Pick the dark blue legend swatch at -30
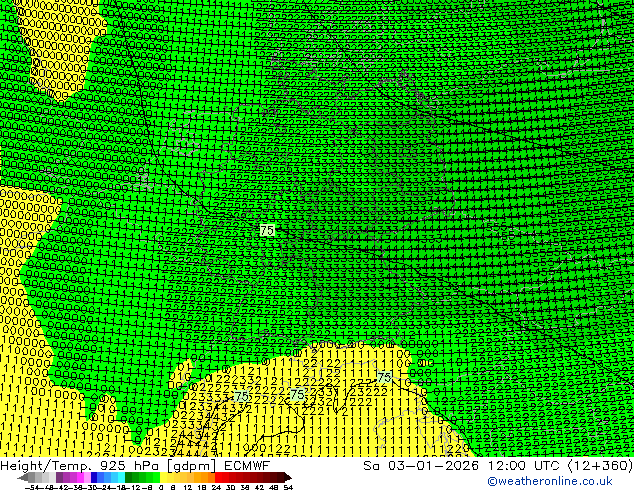 (94, 477)
